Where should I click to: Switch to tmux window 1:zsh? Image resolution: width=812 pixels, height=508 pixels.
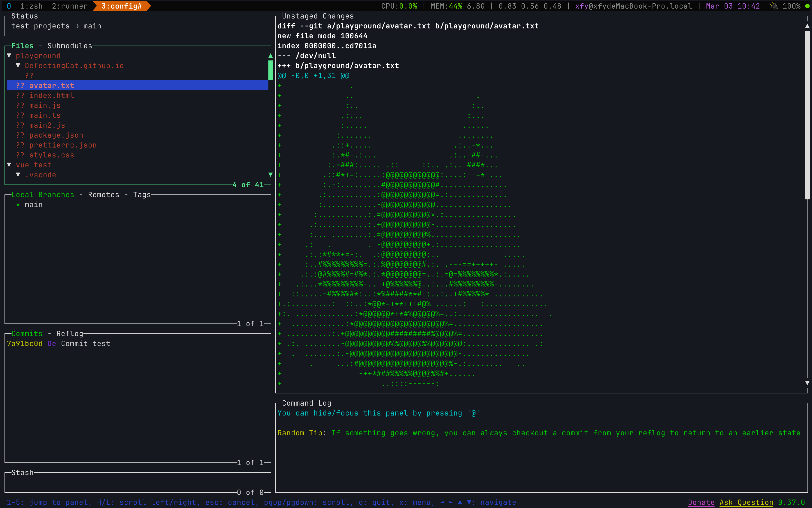point(31,6)
